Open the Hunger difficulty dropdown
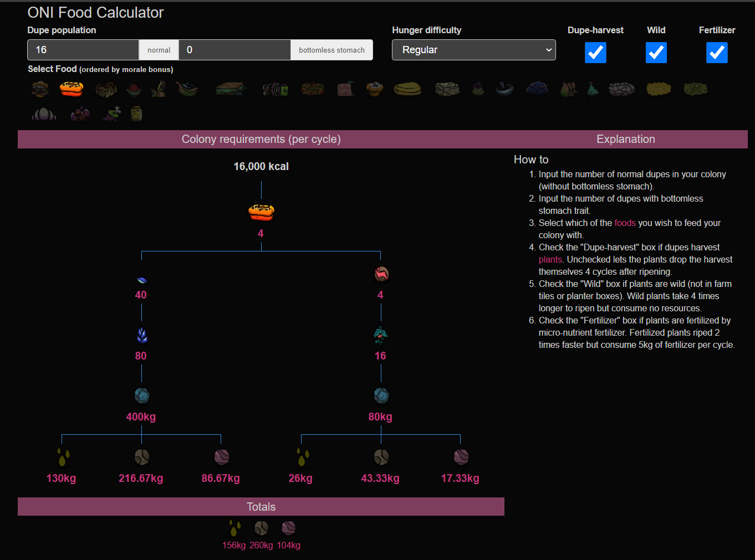Image resolution: width=755 pixels, height=560 pixels. click(473, 50)
